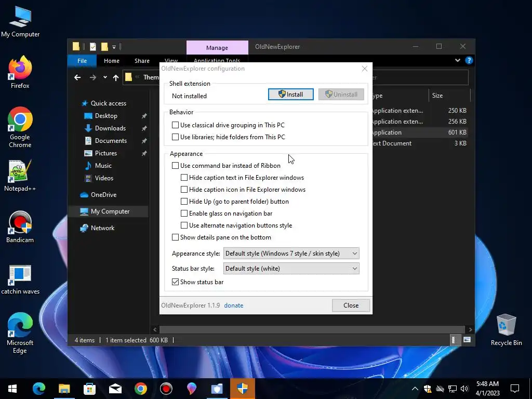Switch to File Explorer in the taskbar

(64, 389)
